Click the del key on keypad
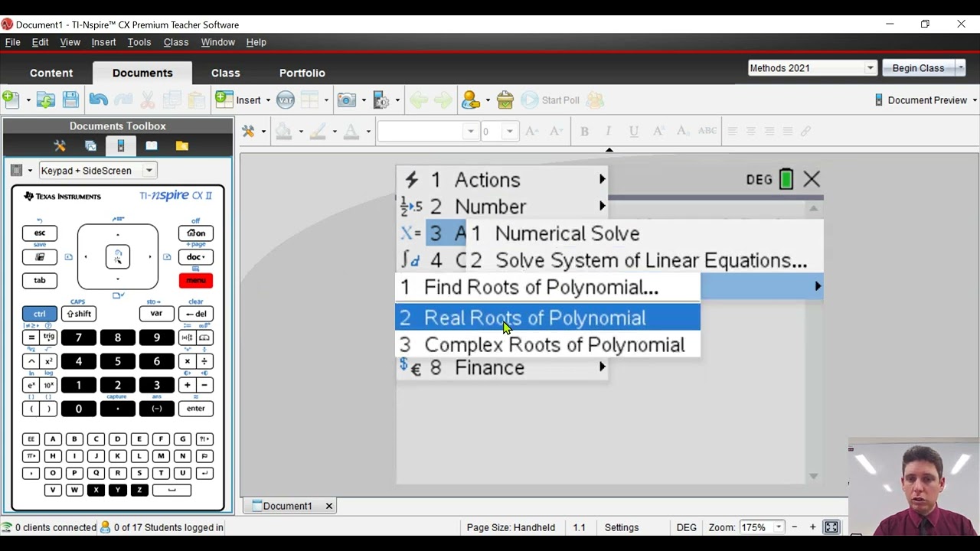 tap(196, 314)
